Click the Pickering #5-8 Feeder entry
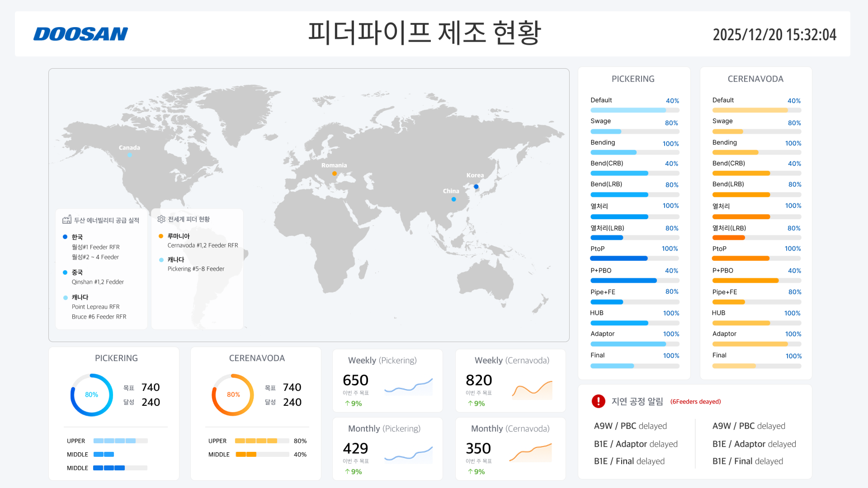Image resolution: width=868 pixels, height=488 pixels. pyautogui.click(x=196, y=269)
